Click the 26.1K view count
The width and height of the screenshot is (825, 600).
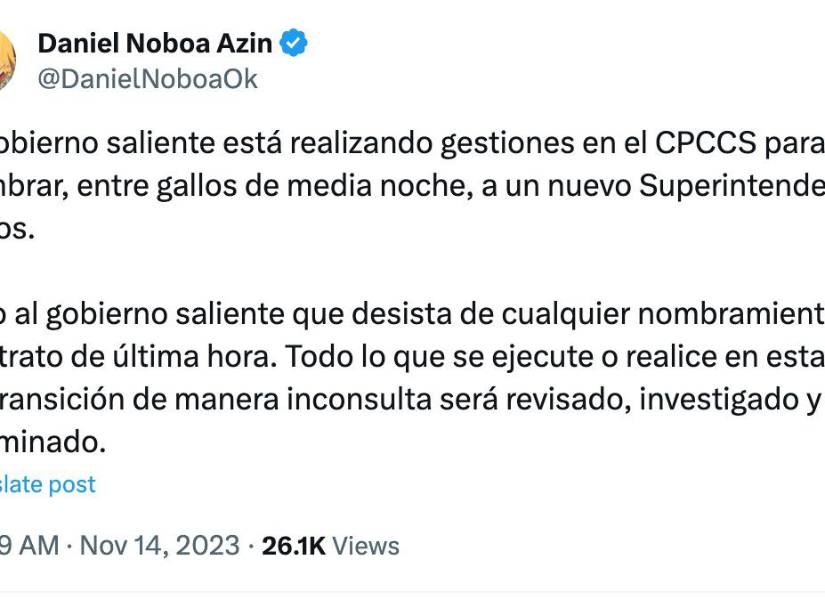point(293,546)
